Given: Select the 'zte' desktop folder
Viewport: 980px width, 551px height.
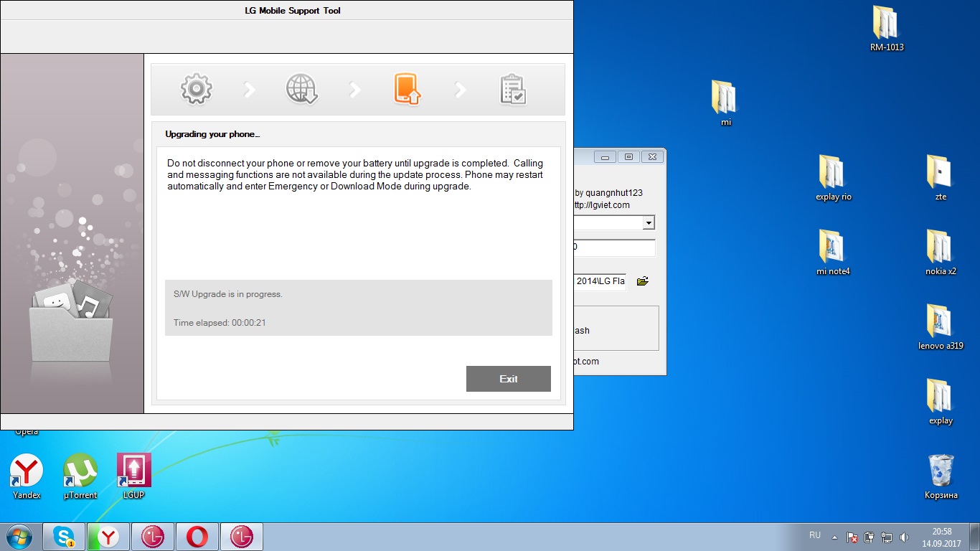Looking at the screenshot, I should (x=941, y=178).
